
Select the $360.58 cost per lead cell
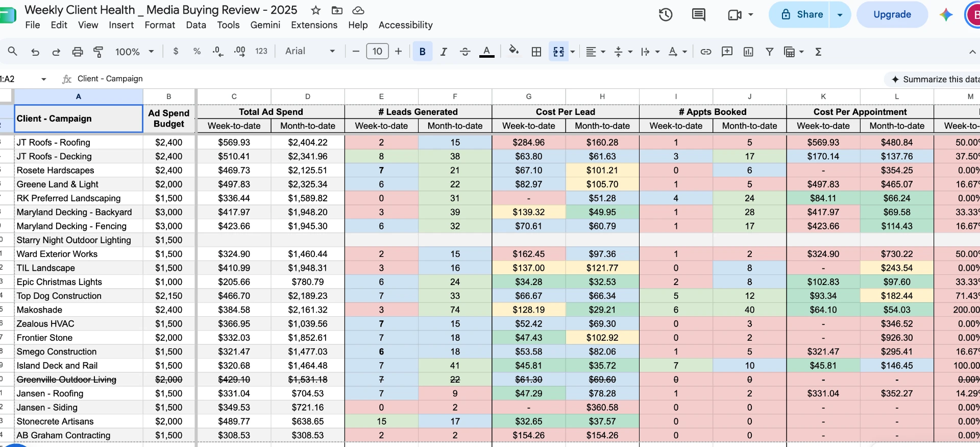(x=602, y=408)
